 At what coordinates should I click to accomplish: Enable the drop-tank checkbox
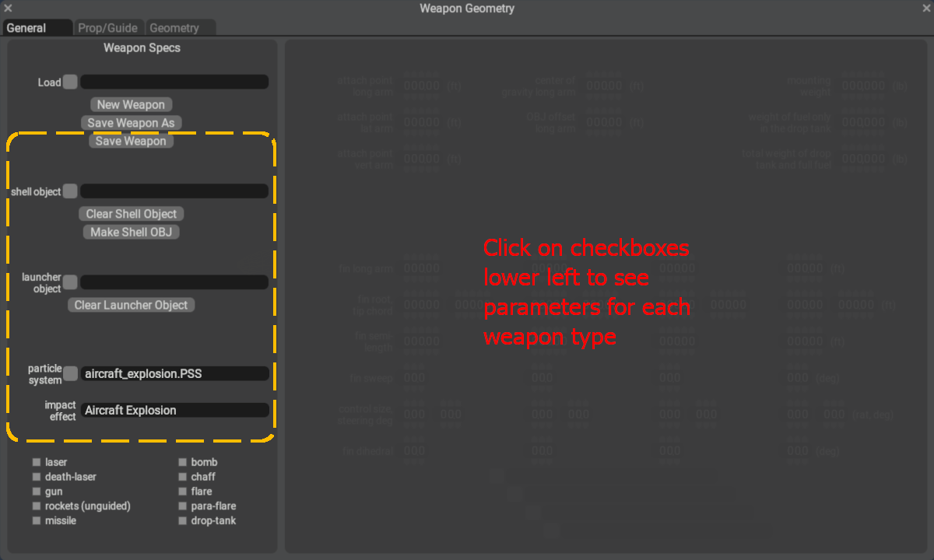(183, 521)
